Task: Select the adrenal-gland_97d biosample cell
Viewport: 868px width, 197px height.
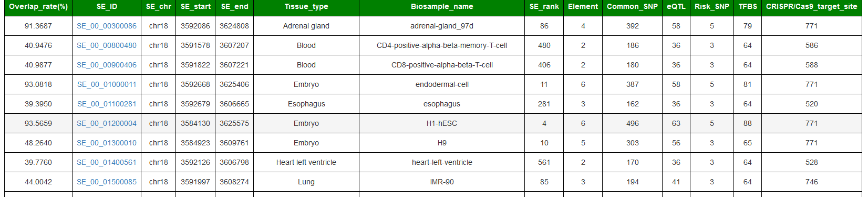Action: [442, 26]
